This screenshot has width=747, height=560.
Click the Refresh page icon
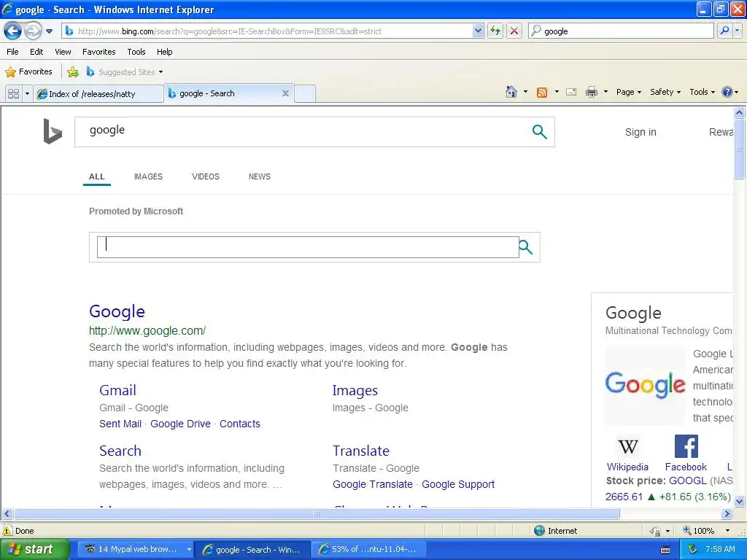495,31
